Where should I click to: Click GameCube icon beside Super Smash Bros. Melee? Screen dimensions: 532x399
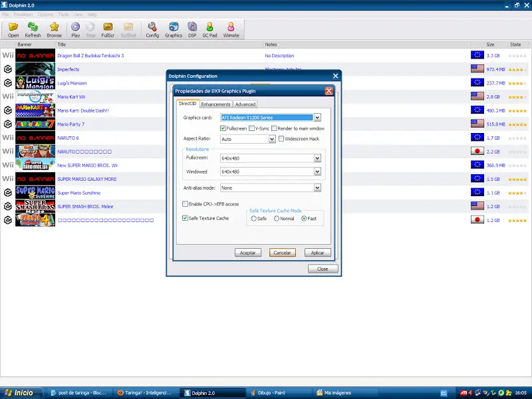8,206
